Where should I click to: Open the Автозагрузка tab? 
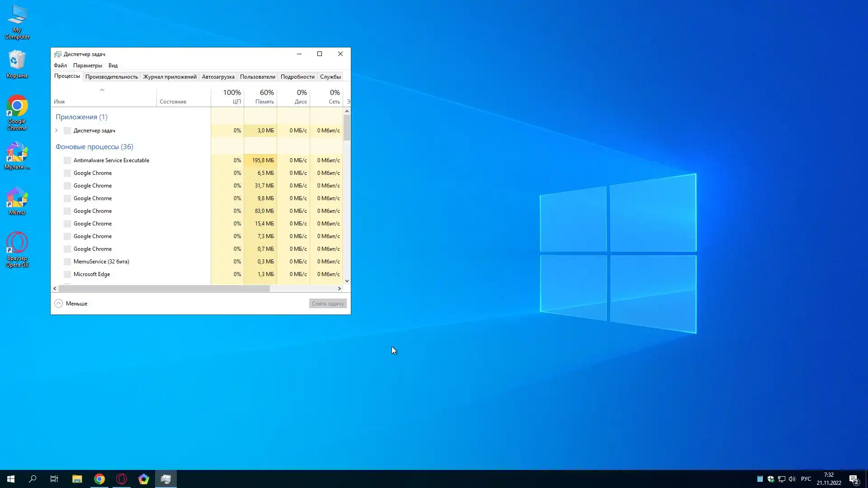218,77
